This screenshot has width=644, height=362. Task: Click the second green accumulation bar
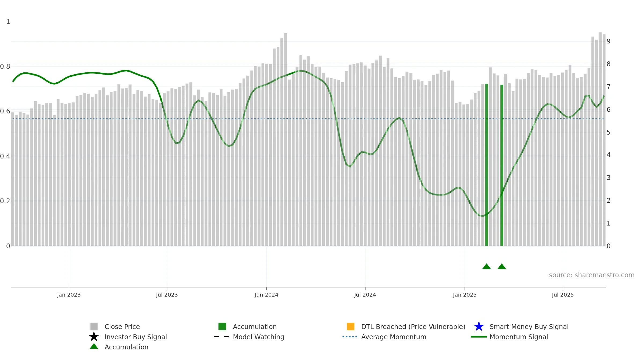click(502, 165)
